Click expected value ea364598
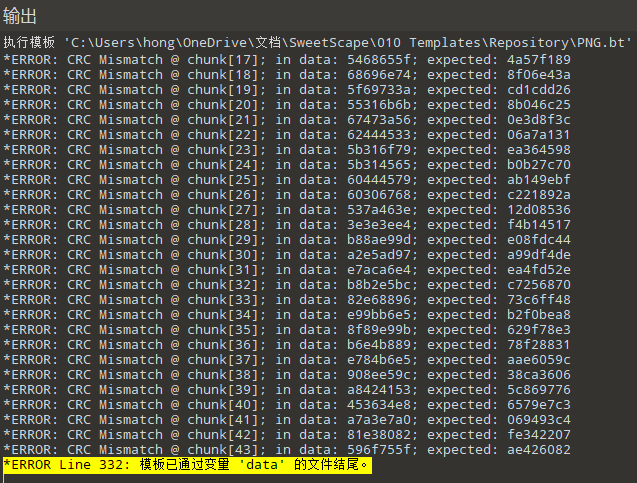Screen dimensions: 637x483 coord(539,150)
